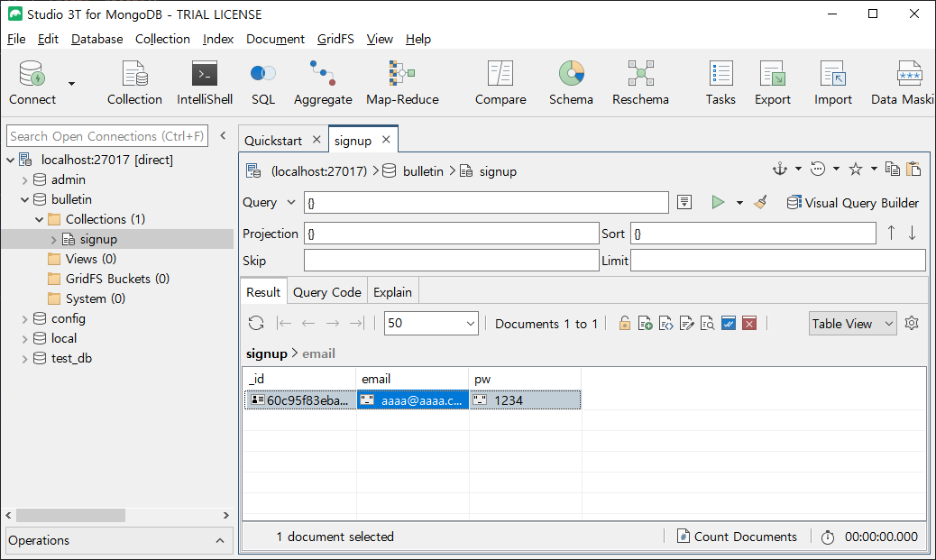Open the Aggregate pipeline editor
This screenshot has width=936, height=560.
(x=323, y=82)
